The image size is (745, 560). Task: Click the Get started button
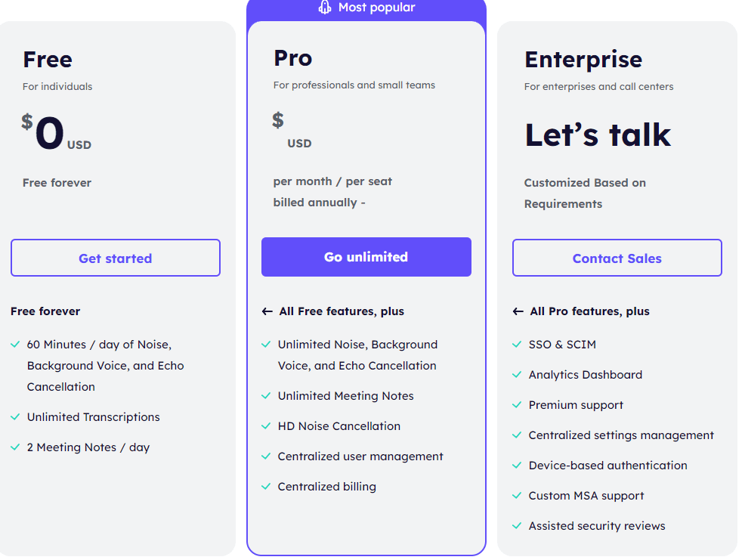(x=116, y=258)
